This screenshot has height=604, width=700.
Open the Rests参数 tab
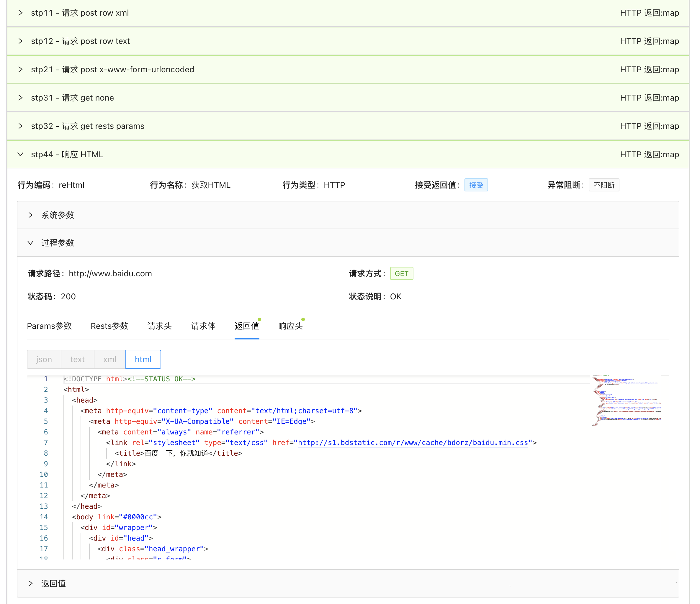coord(109,326)
